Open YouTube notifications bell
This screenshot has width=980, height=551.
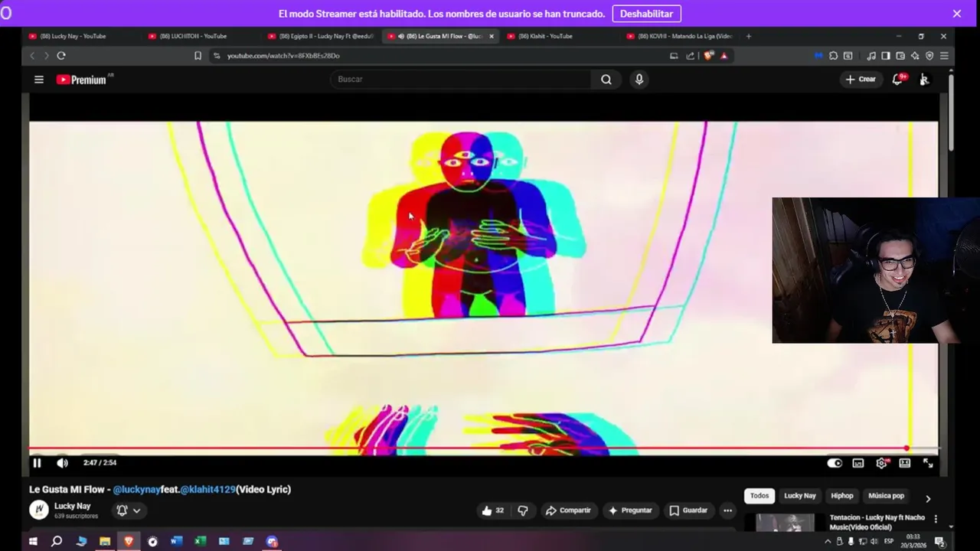(x=898, y=80)
